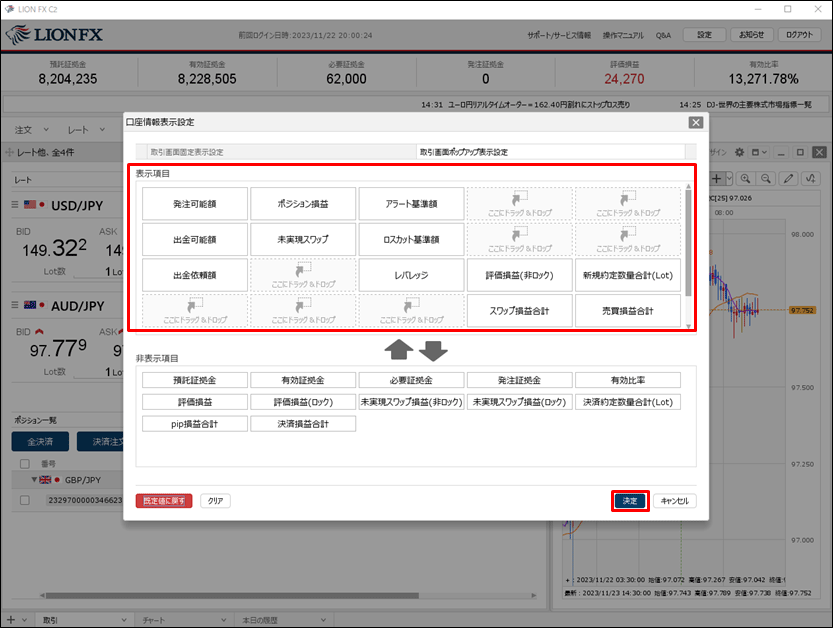Click the up arrow to show items
This screenshot has width=833, height=628.
pos(398,350)
